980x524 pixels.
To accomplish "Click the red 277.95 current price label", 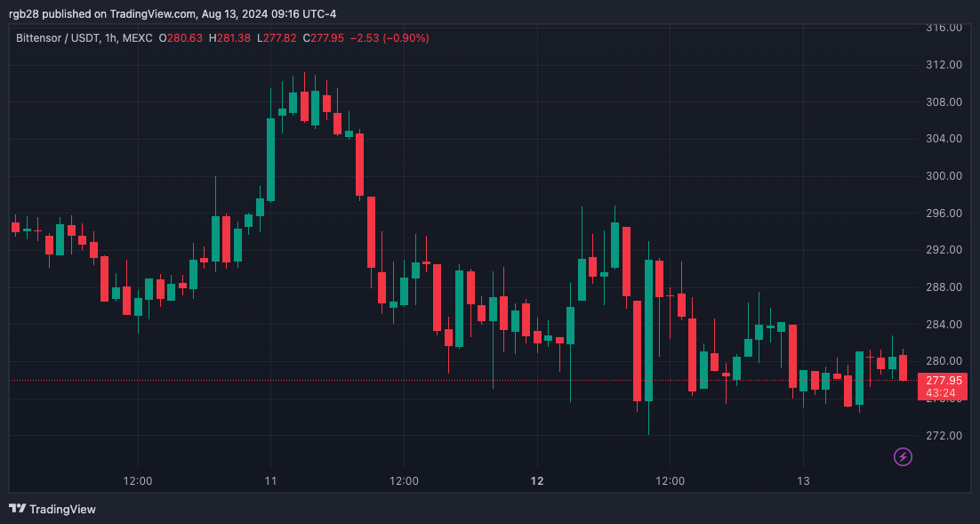I will (x=944, y=381).
